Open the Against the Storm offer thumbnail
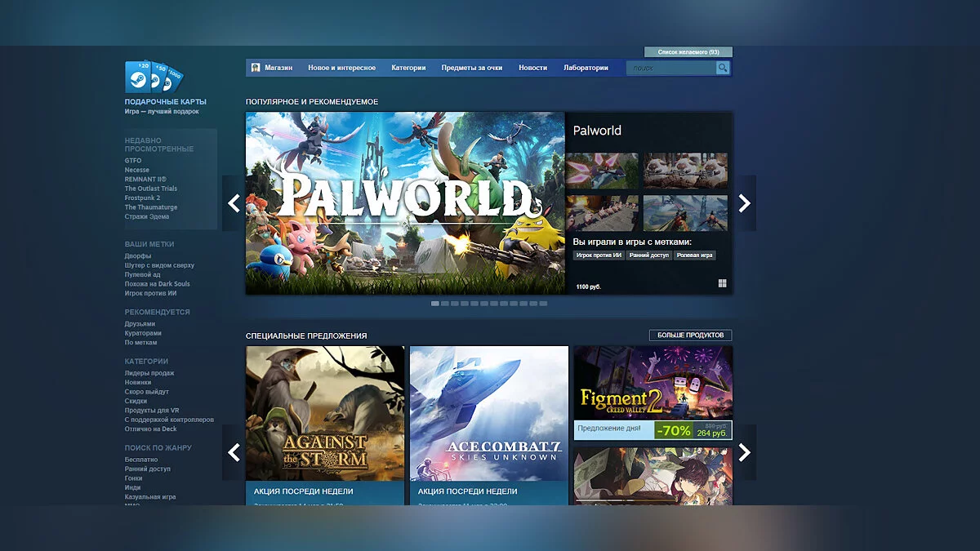Screen dimensions: 980x551 tap(325, 413)
